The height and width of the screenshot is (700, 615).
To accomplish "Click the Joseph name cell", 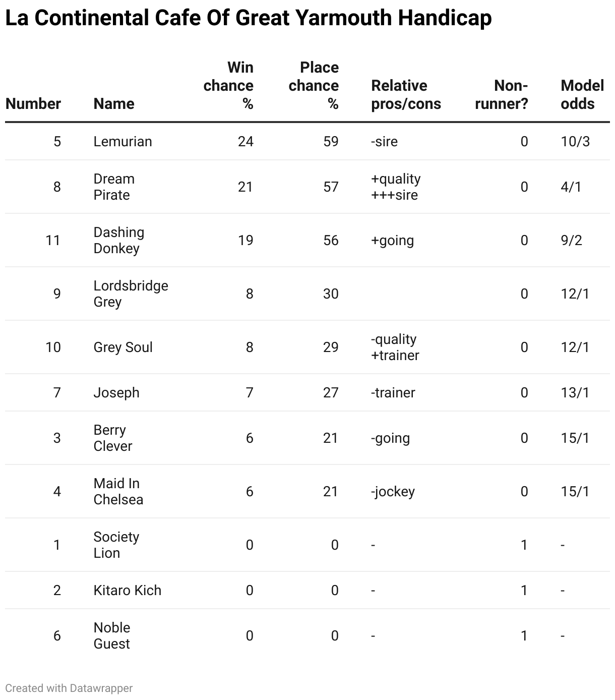I will pos(116,392).
